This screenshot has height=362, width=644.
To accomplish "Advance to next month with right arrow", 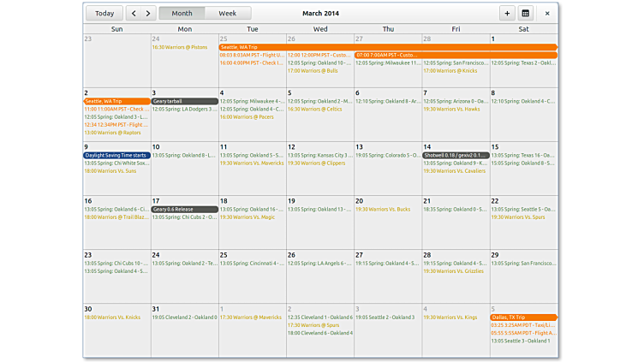I will pos(149,14).
